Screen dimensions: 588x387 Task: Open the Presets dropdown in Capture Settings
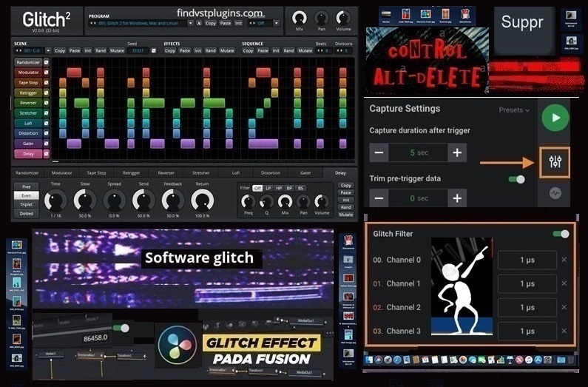point(514,110)
